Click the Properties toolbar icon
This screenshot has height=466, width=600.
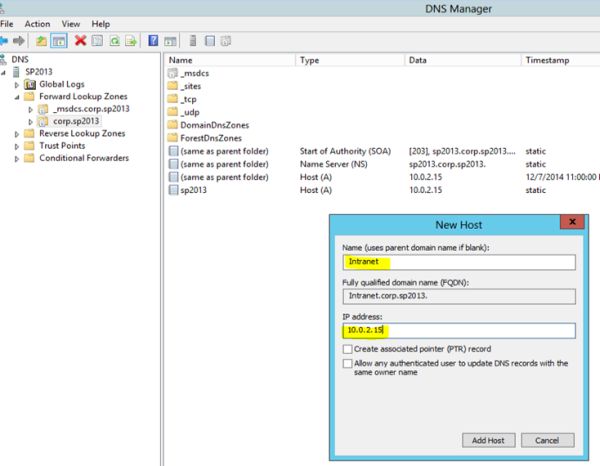tap(97, 41)
